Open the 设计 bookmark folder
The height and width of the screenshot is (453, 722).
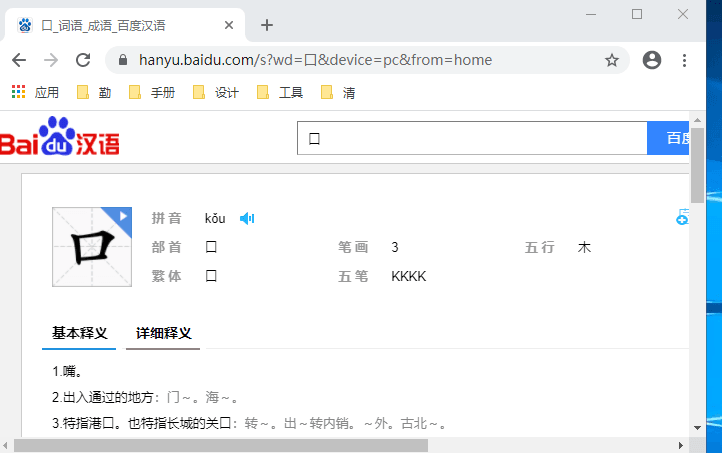[216, 93]
